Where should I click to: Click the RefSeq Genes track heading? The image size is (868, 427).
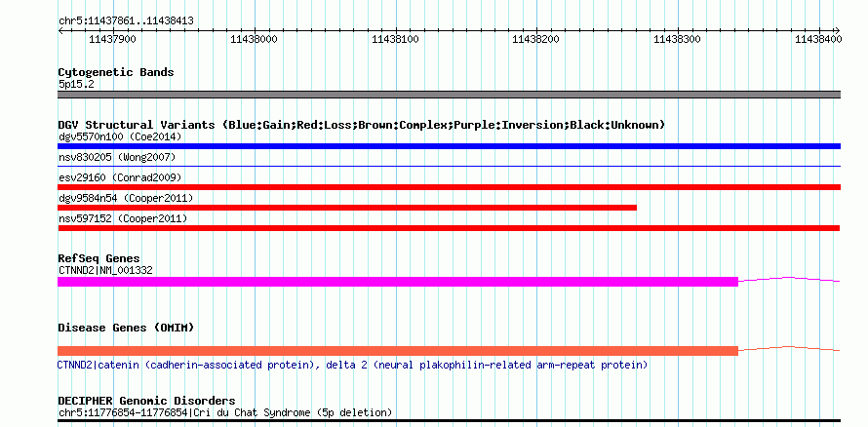(x=99, y=258)
